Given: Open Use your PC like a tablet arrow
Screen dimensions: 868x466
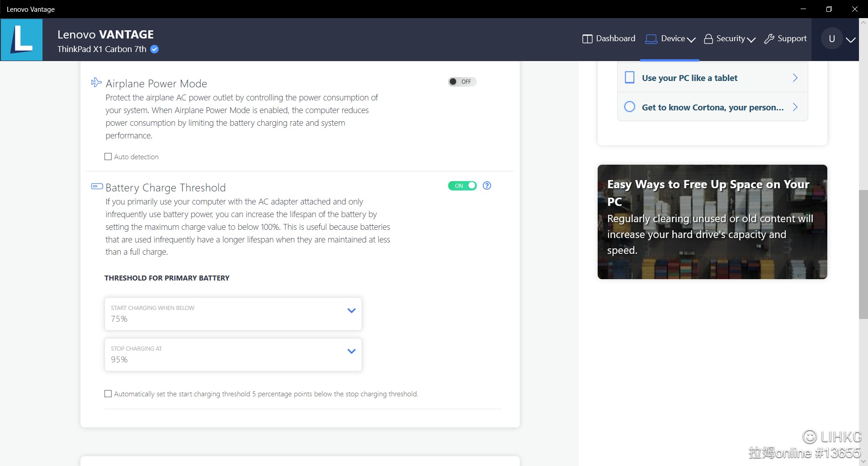Looking at the screenshot, I should point(795,78).
